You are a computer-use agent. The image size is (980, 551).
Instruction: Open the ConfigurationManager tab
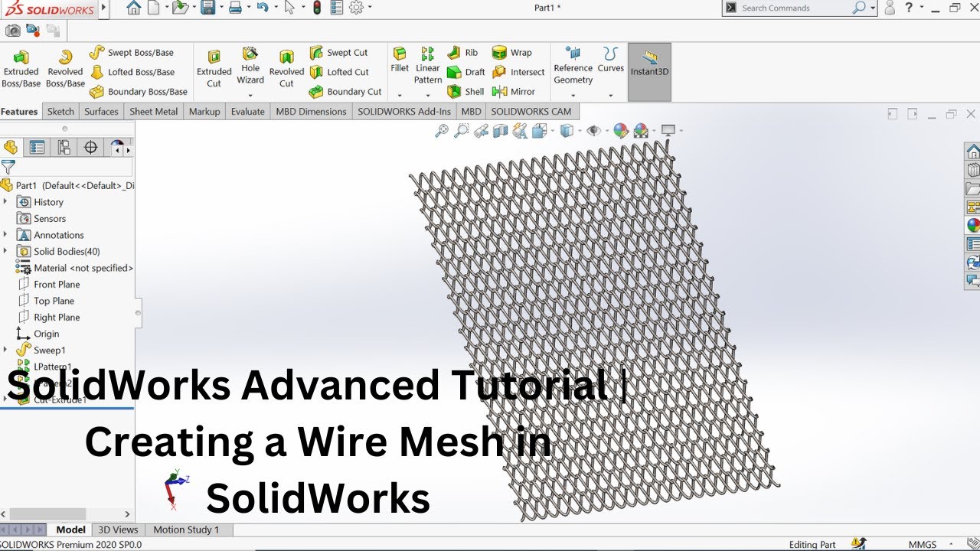click(x=64, y=148)
